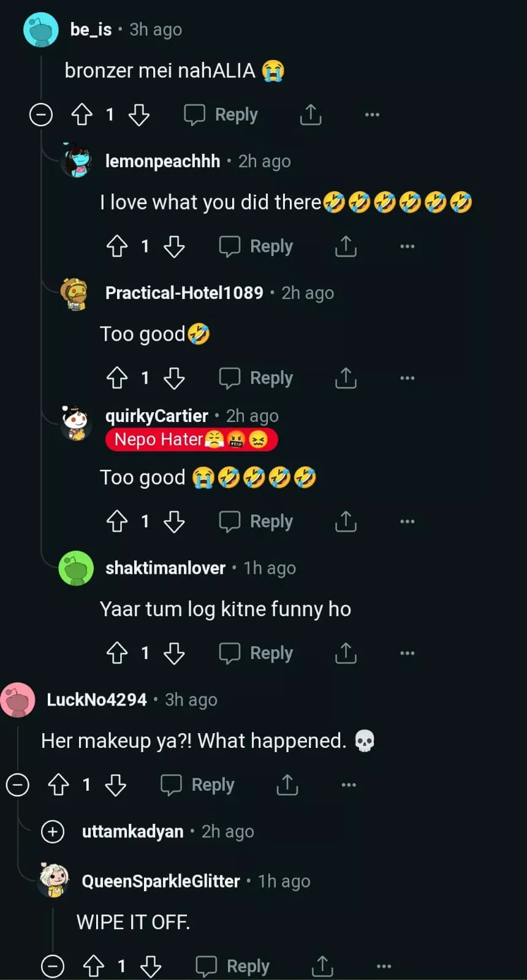Open overflow menu on lemonpeachhh's comment
The image size is (527, 980).
click(407, 246)
